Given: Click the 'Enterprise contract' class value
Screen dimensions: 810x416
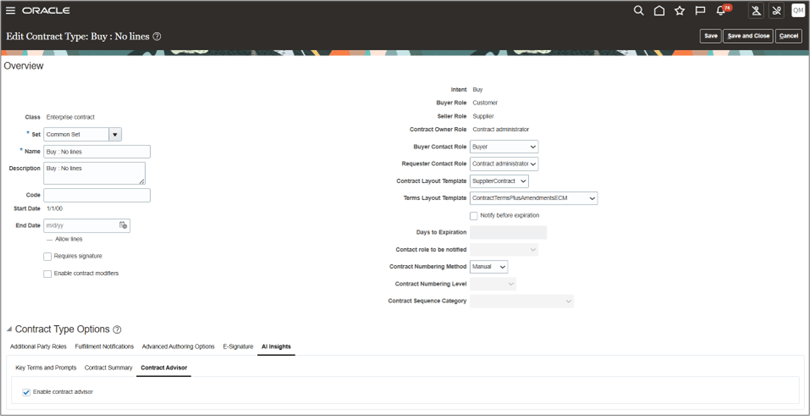Looking at the screenshot, I should tap(70, 117).
